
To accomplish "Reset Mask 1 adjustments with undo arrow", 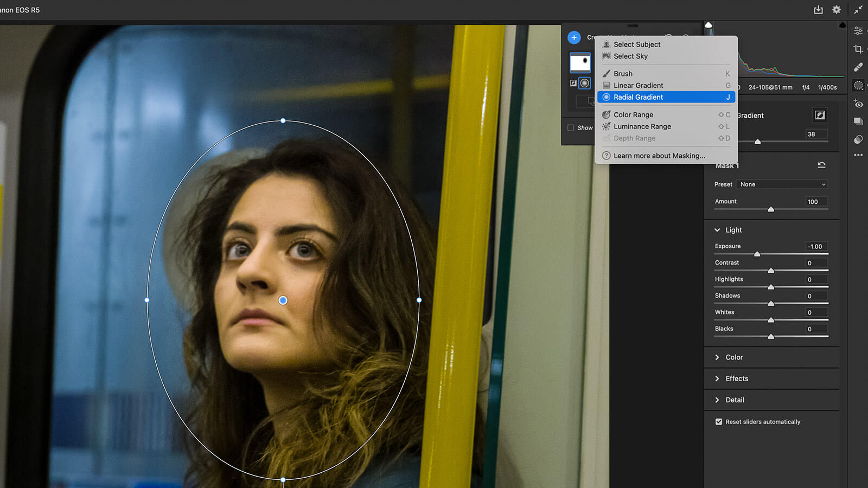I will pos(821,165).
